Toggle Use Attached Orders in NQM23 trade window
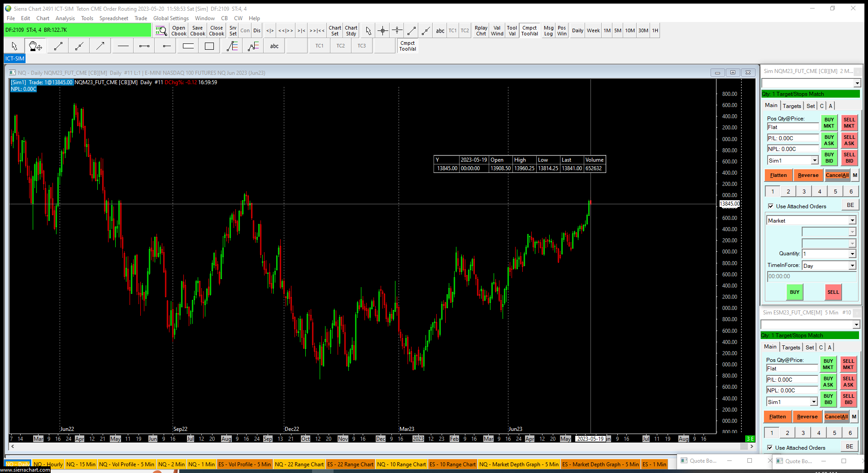868x473 pixels. 770,206
